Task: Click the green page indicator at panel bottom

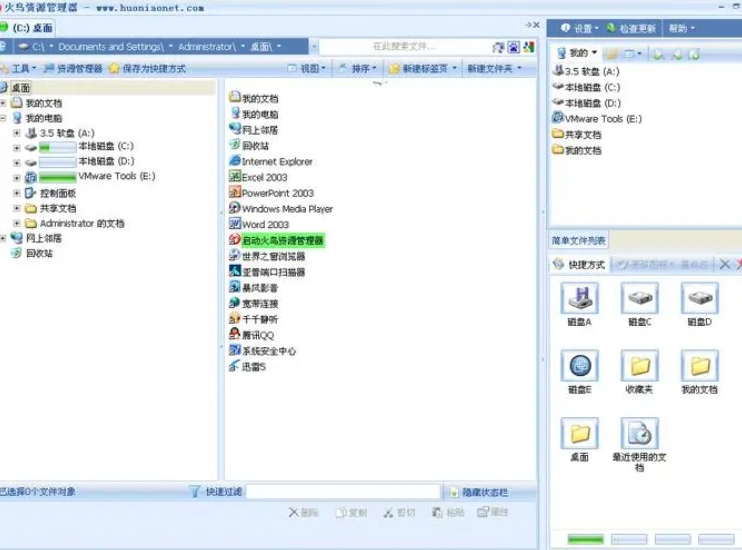Action: pyautogui.click(x=585, y=539)
